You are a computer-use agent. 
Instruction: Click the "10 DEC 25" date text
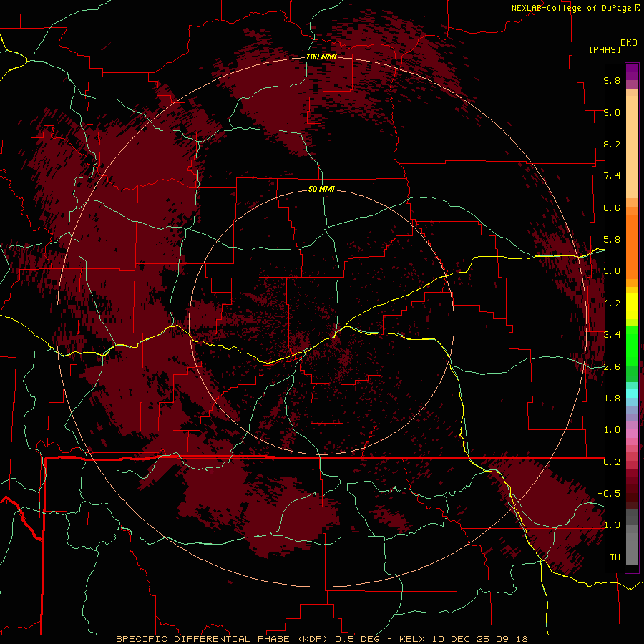462,639
